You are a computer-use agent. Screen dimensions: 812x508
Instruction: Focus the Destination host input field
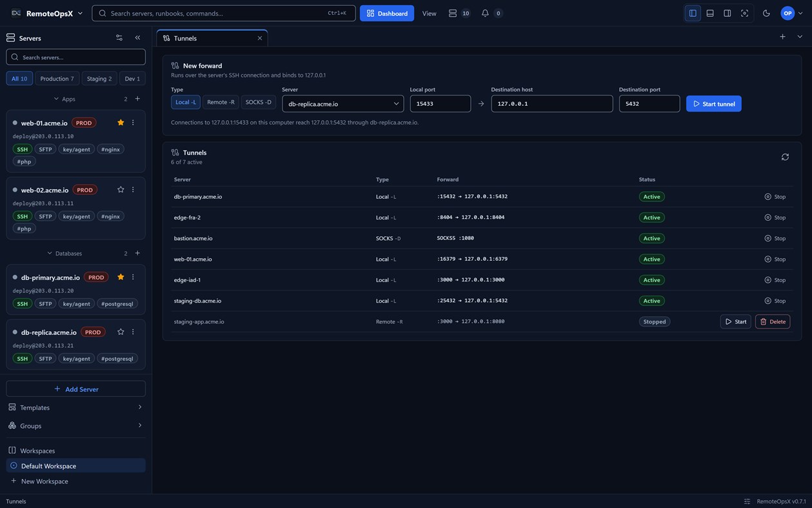coord(552,103)
